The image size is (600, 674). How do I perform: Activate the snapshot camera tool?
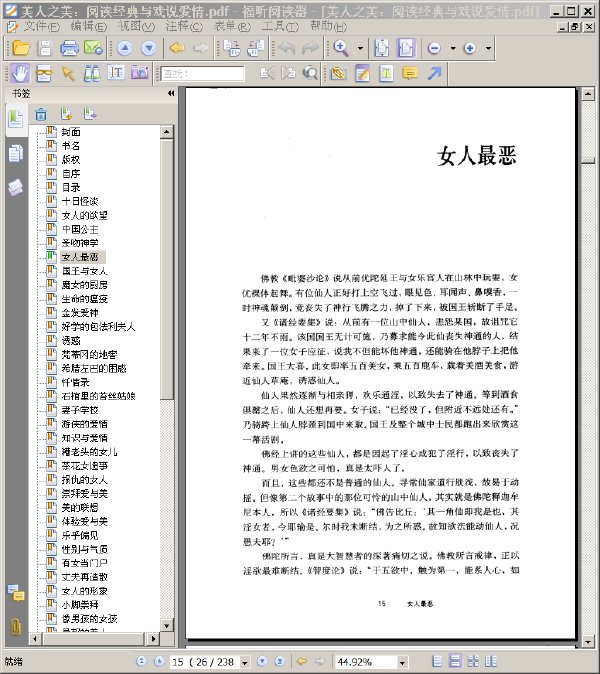(x=140, y=72)
